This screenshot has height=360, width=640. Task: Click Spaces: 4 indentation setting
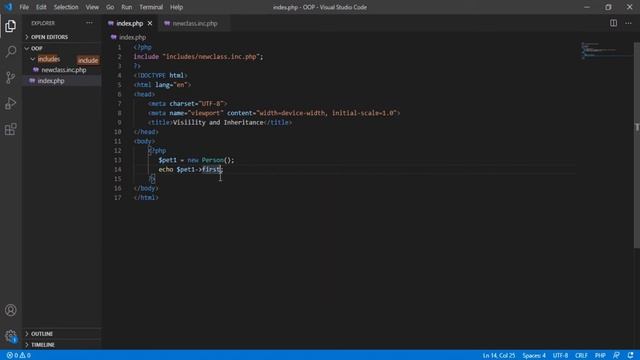click(x=534, y=356)
